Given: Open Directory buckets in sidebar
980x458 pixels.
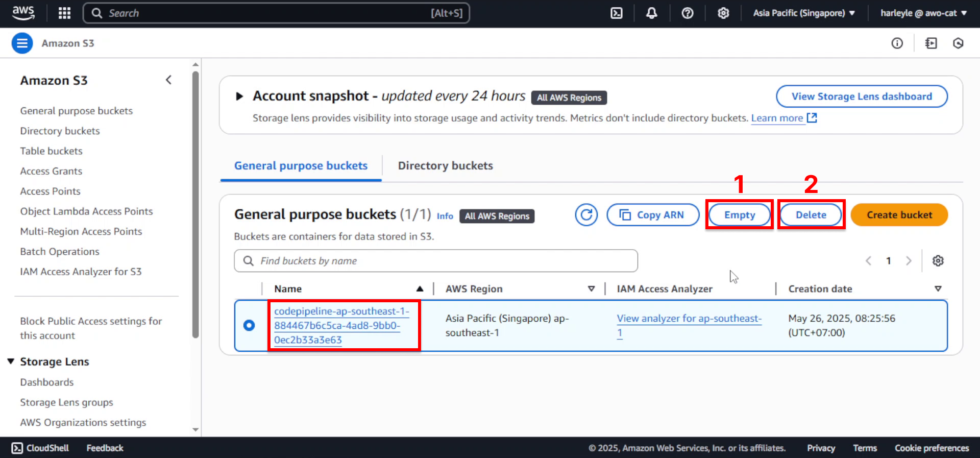Looking at the screenshot, I should [x=60, y=131].
